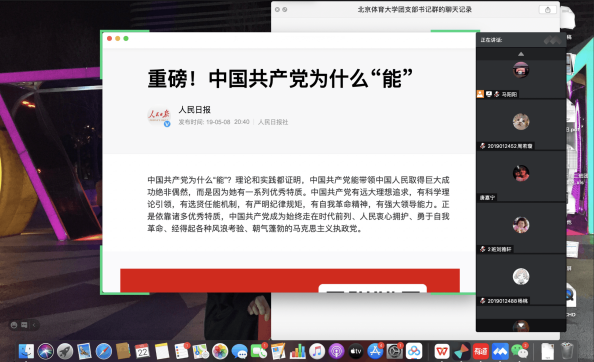Open Podcasts purple icon
The height and width of the screenshot is (362, 594).
[336, 352]
